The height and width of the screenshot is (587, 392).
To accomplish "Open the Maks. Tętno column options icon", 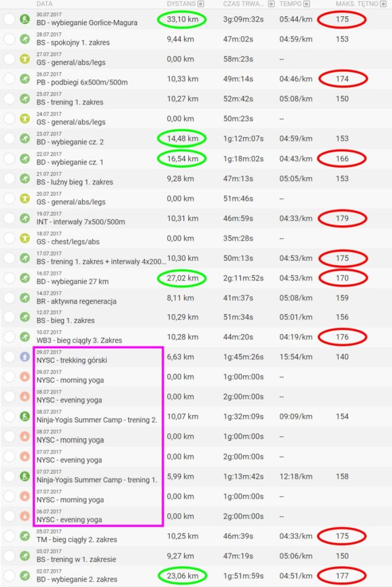I will point(381,4).
